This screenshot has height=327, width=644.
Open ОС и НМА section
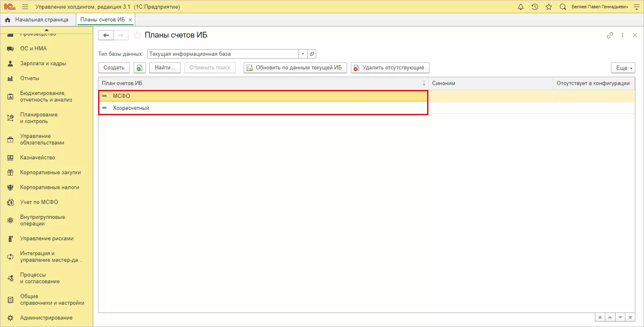(46, 49)
